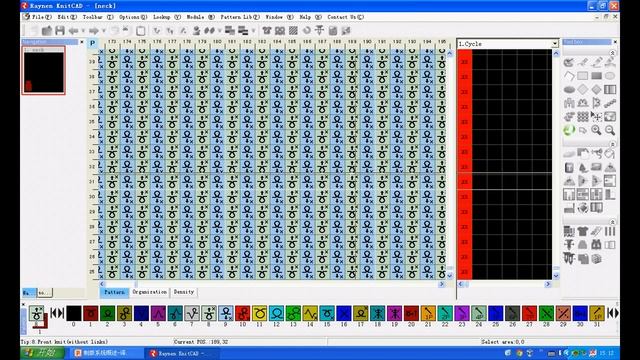640x360 pixels.
Task: Open the Undo history dropdown arrow
Action: pyautogui.click(x=83, y=31)
